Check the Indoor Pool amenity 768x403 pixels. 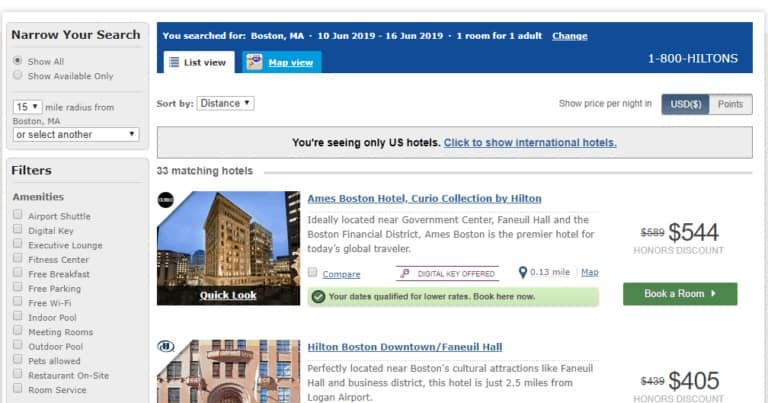pyautogui.click(x=18, y=316)
